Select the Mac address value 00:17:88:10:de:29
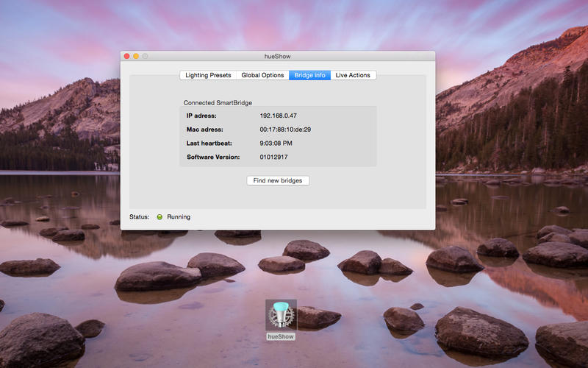The height and width of the screenshot is (368, 588). point(285,130)
